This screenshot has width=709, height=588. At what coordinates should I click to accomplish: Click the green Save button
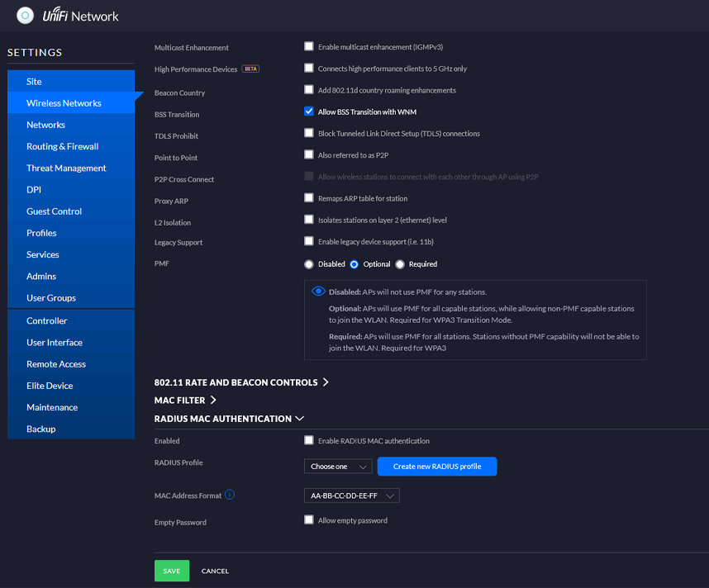coord(171,571)
